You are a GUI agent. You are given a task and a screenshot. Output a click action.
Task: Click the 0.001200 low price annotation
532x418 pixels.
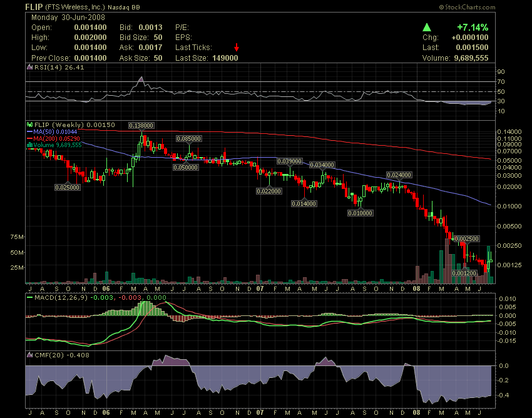pos(464,273)
